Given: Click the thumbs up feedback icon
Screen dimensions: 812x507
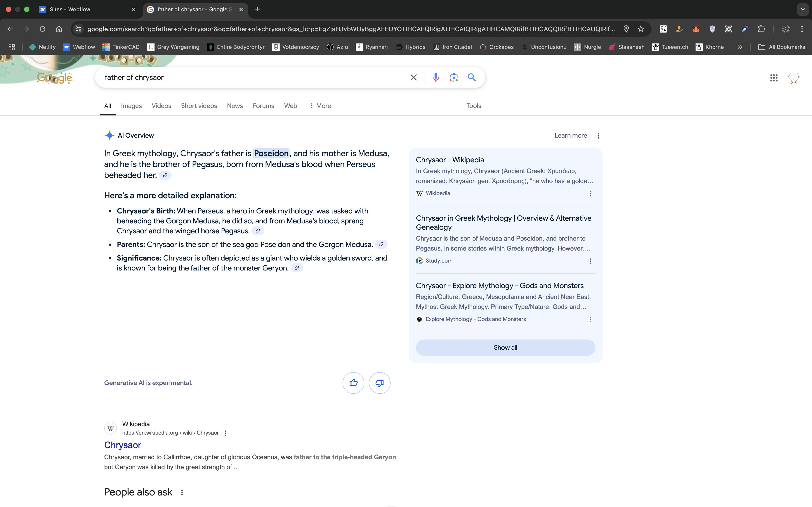Looking at the screenshot, I should pos(353,383).
